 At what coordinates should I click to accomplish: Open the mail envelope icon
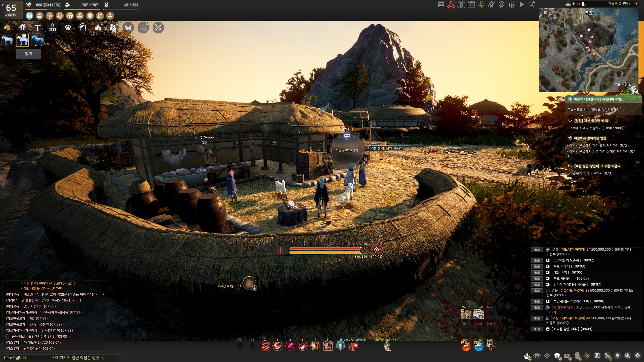pos(567,356)
